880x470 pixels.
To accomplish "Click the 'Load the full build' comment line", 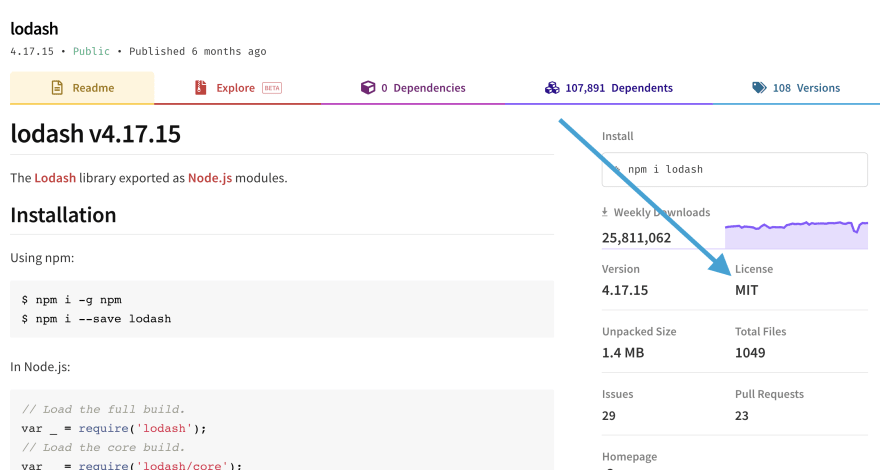I will [x=103, y=409].
